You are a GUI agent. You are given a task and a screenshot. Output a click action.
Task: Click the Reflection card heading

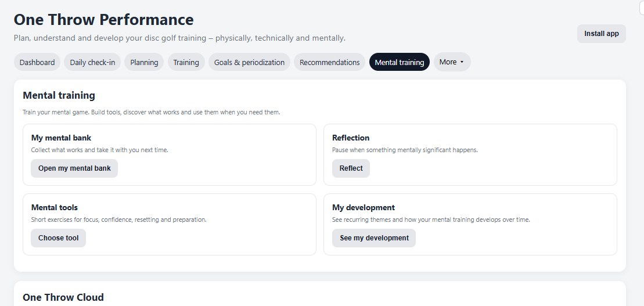351,138
